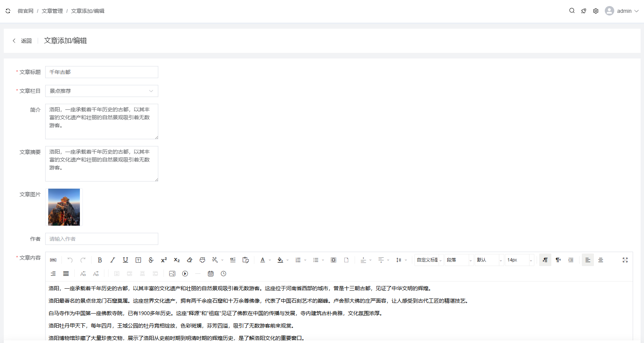This screenshot has width=644, height=343.
Task: Insert current time with clock icon
Action: 223,274
